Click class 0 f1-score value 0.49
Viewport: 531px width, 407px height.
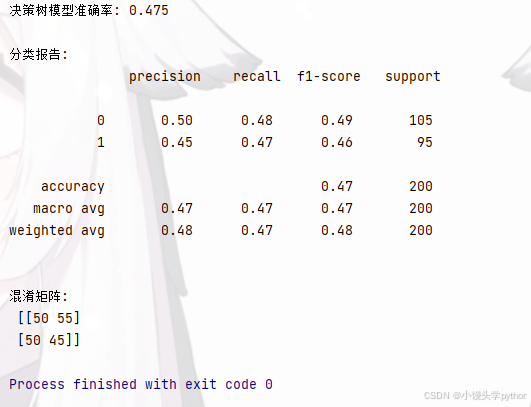coord(337,121)
